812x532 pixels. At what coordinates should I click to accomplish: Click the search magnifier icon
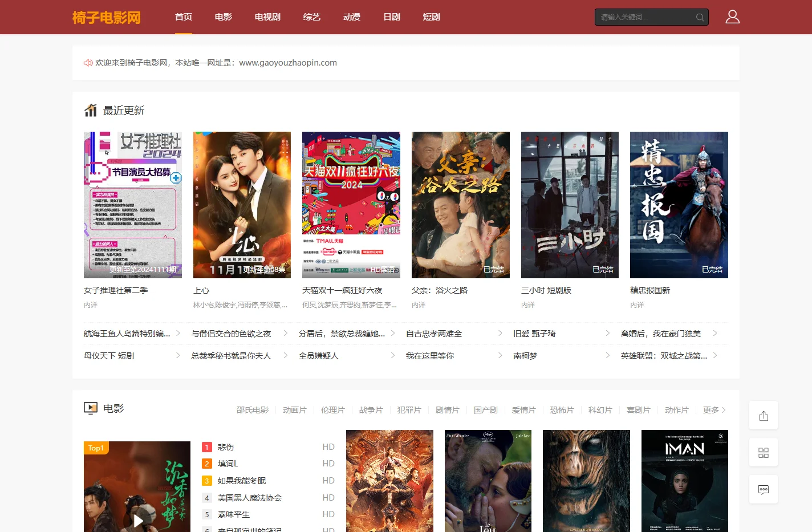(x=700, y=17)
